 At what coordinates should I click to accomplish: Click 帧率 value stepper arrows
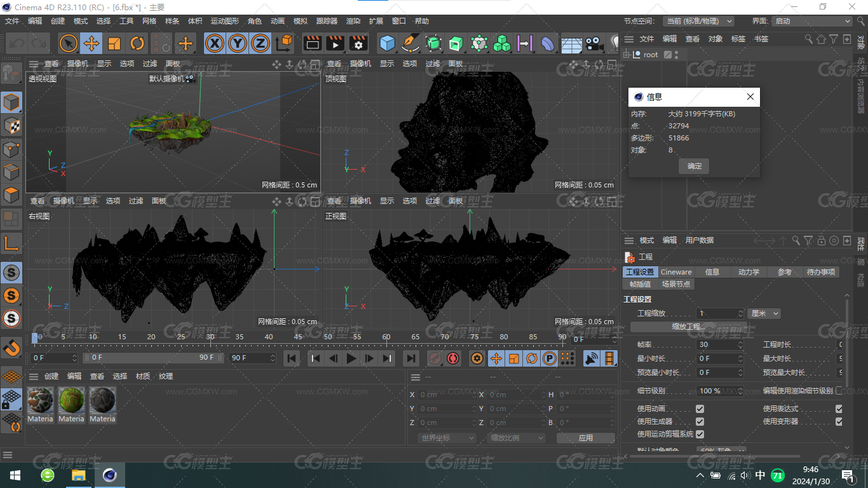tap(740, 344)
